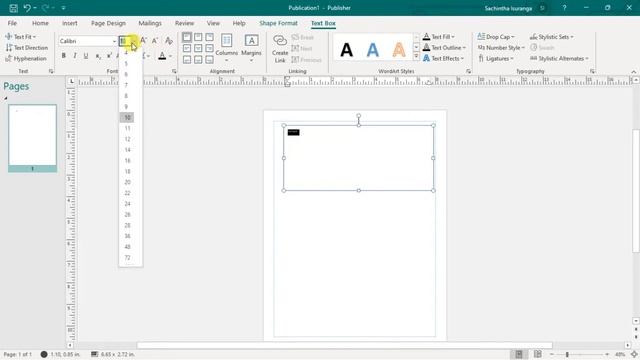Choose the black WordArt style A
This screenshot has width=640, height=360.
coord(347,50)
